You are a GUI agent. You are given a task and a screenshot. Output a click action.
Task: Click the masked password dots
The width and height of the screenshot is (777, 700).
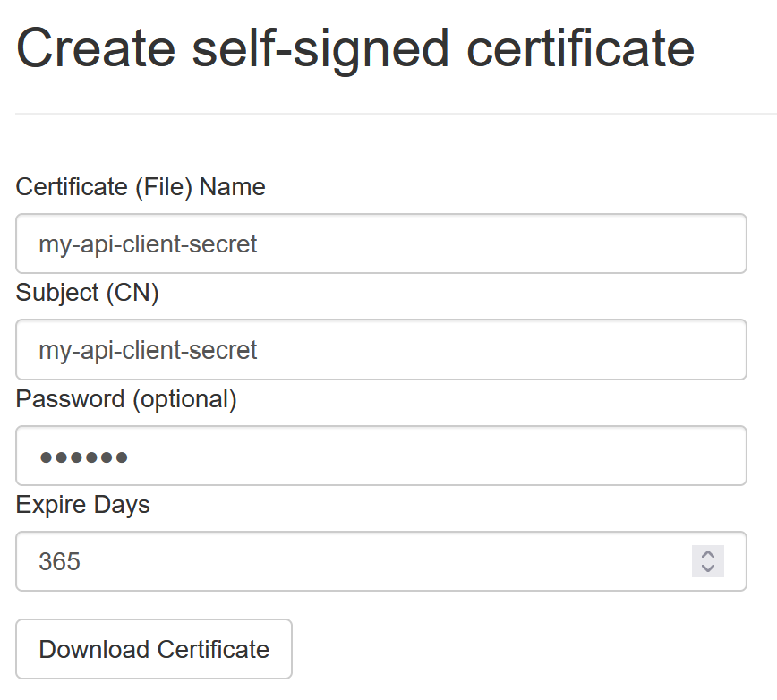83,457
